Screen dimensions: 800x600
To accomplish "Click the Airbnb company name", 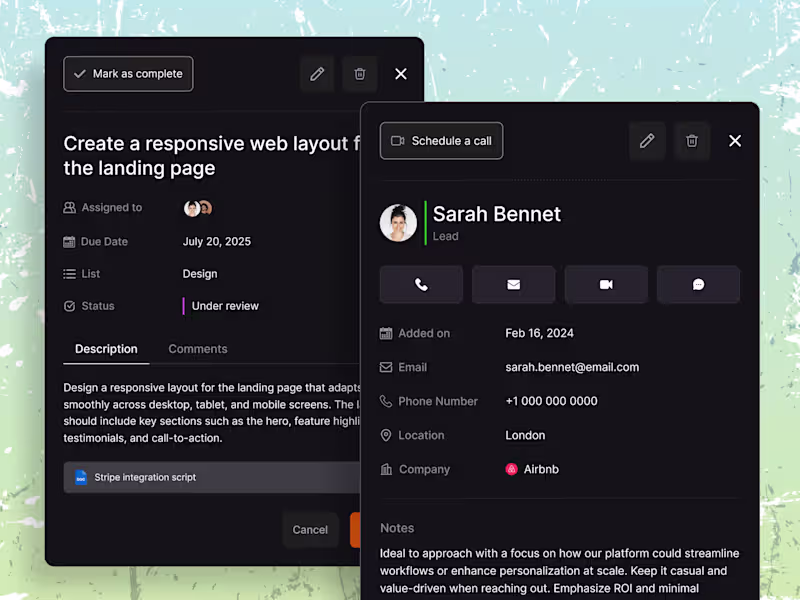I will pos(541,469).
